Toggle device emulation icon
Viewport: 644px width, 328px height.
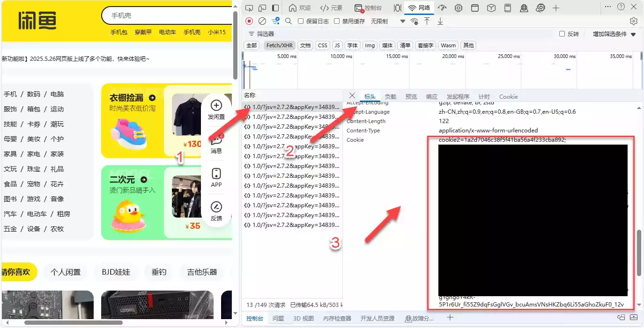click(x=262, y=8)
